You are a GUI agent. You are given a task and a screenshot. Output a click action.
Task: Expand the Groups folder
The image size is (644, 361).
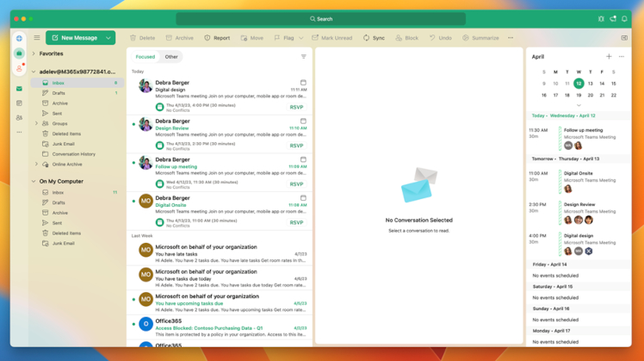(x=36, y=123)
